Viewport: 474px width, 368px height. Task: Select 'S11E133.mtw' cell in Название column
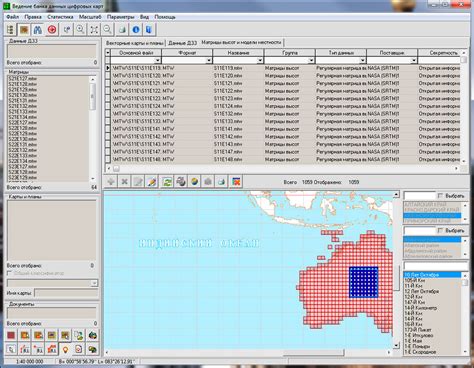[238, 121]
